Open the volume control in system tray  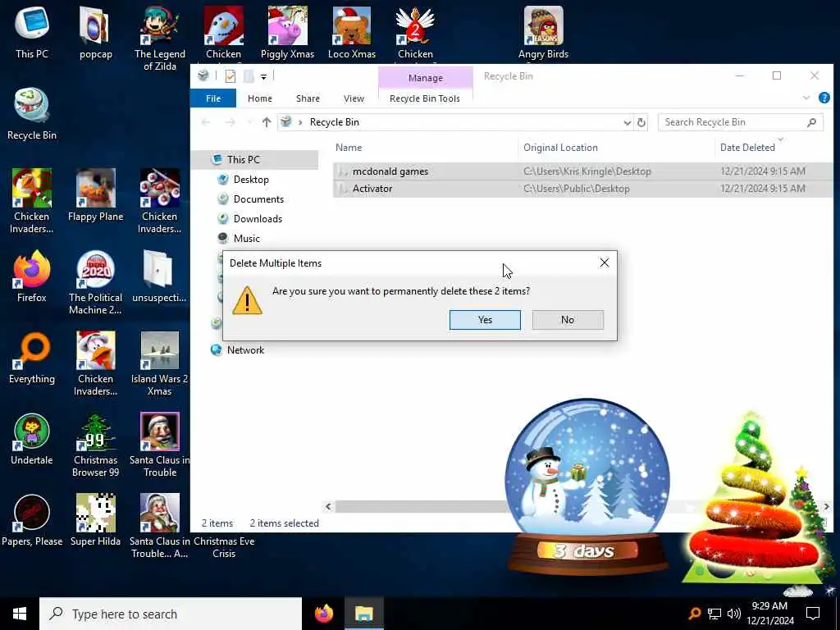734,614
